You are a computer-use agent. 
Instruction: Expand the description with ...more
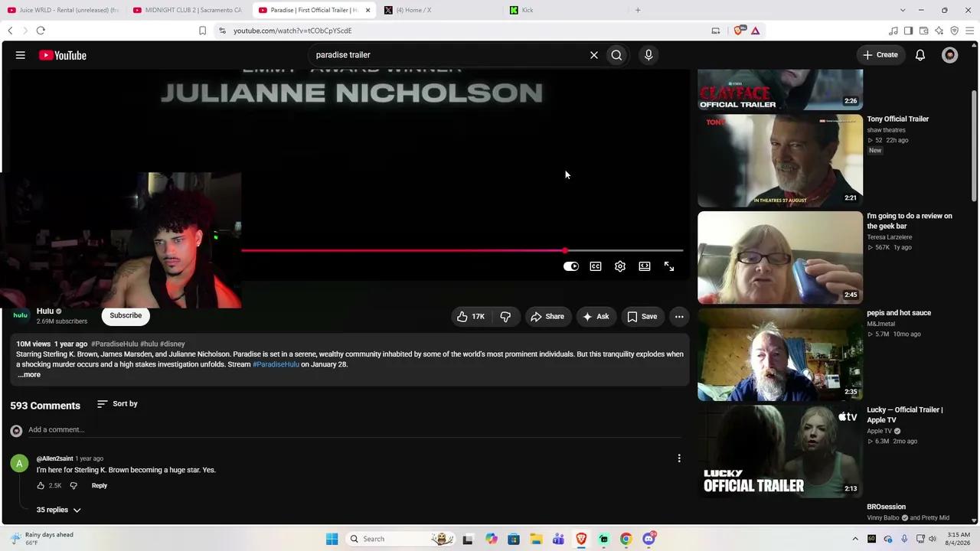29,375
